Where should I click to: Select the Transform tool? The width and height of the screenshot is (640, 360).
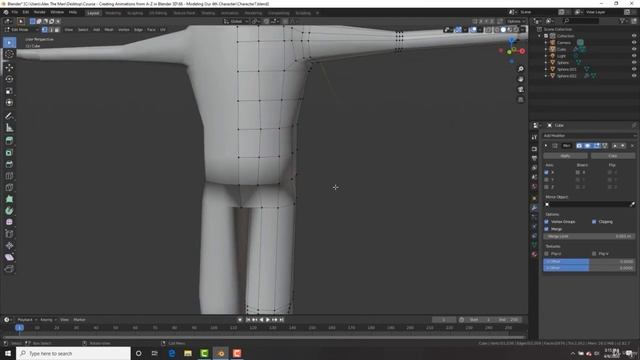(x=9, y=102)
